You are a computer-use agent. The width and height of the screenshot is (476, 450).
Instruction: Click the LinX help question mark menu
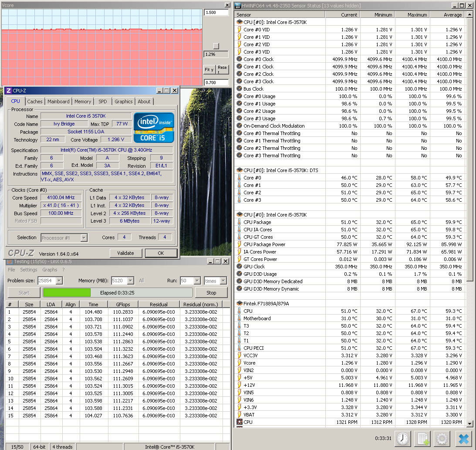(64, 270)
